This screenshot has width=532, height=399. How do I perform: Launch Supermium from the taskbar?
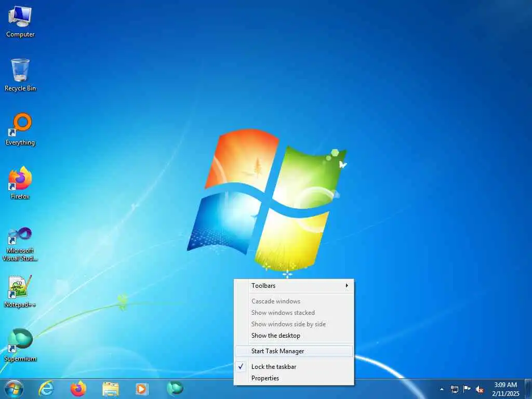tap(175, 389)
